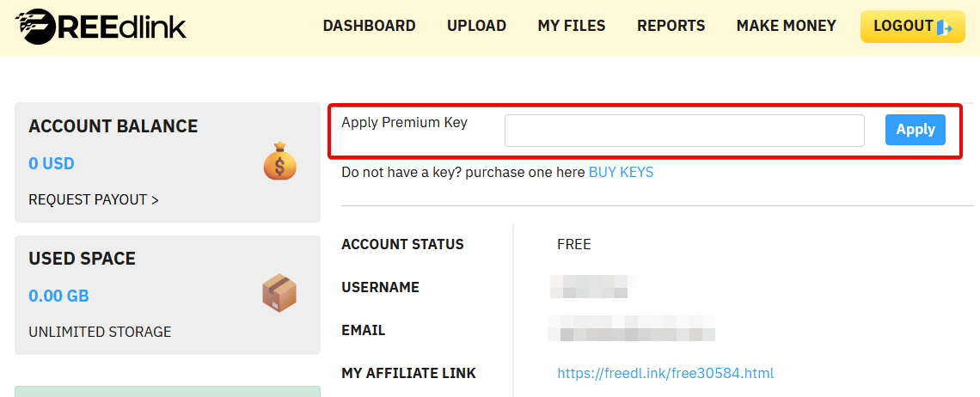Click the FREE account status value
The height and width of the screenshot is (397, 980).
[x=574, y=244]
